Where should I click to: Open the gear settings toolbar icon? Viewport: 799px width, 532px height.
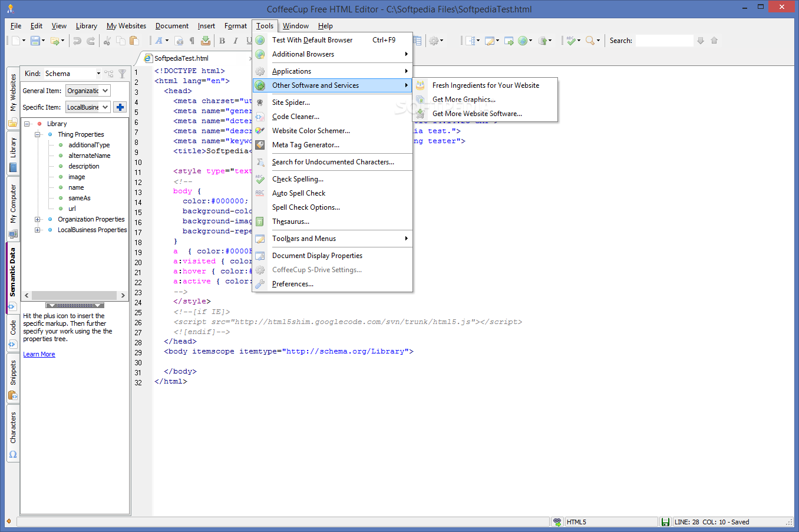(434, 41)
